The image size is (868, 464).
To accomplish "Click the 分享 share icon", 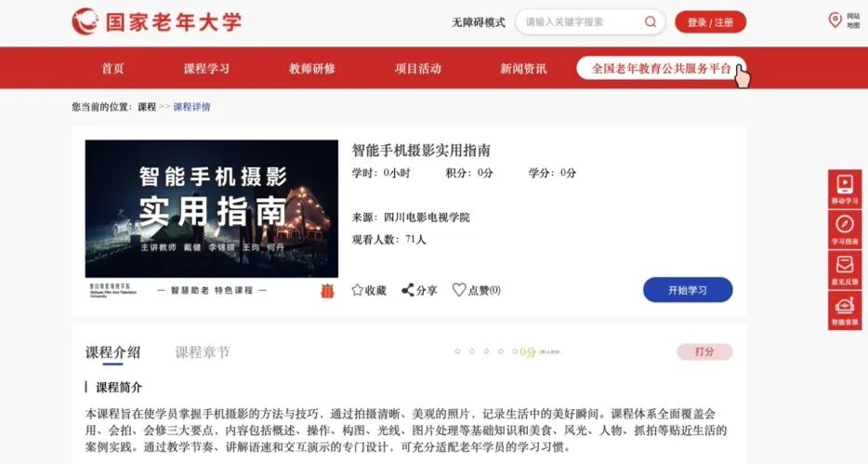I will [408, 289].
